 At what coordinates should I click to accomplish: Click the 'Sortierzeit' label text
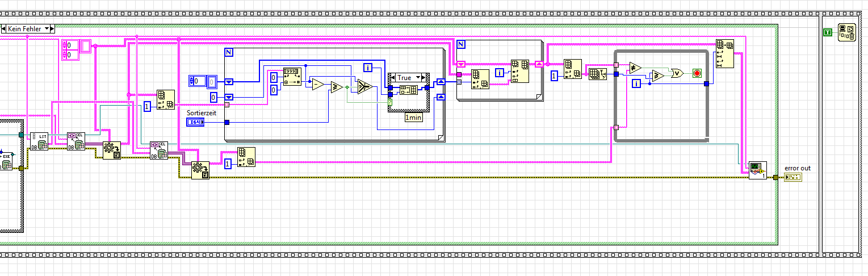pyautogui.click(x=202, y=113)
